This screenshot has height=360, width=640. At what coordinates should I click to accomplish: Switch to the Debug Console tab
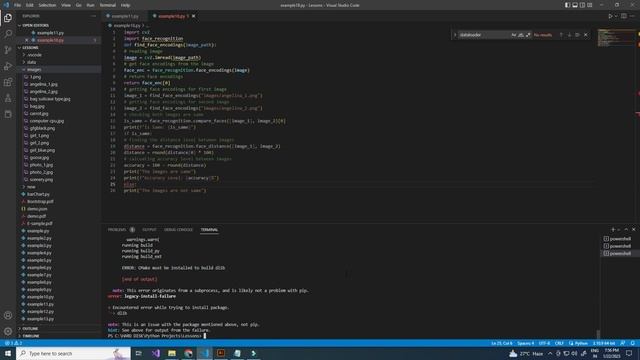[178, 230]
